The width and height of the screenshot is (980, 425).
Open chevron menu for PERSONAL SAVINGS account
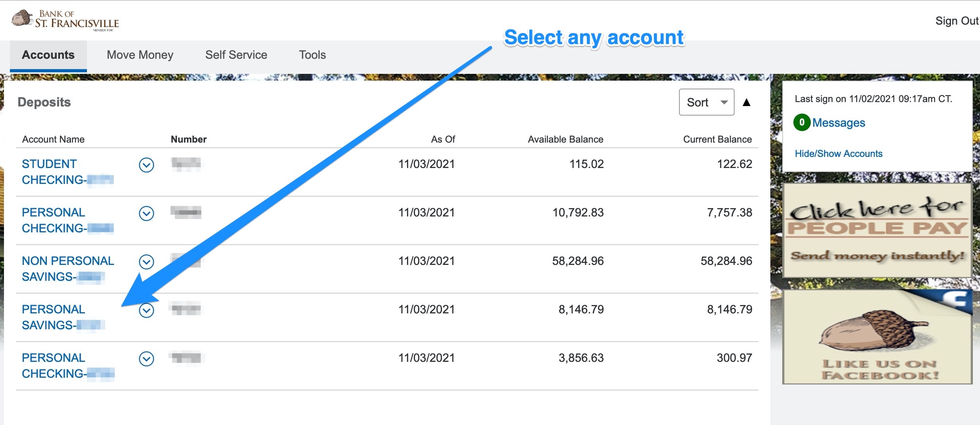147,310
